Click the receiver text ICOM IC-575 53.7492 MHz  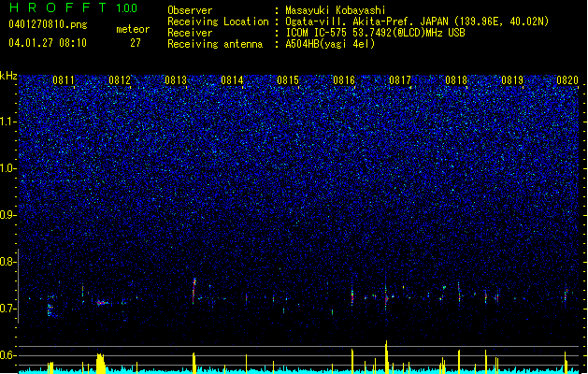(375, 33)
